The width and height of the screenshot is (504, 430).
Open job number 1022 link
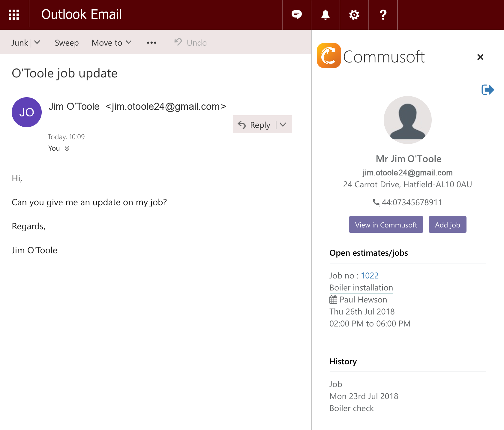pyautogui.click(x=370, y=275)
